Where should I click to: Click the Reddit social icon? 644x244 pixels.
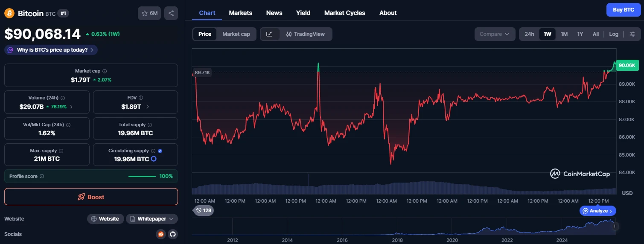pos(161,234)
